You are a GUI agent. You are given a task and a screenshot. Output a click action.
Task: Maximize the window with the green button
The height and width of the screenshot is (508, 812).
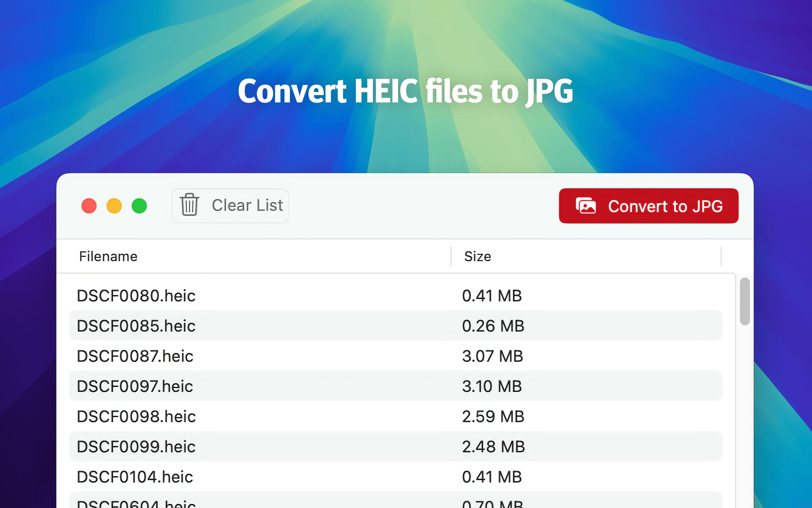pos(139,206)
